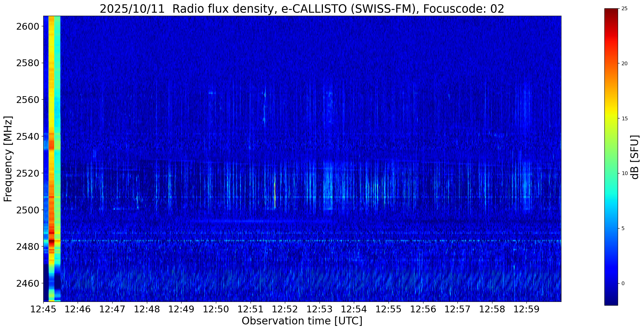The width and height of the screenshot is (644, 330).
Task: Click the bright yellow burst near 12:51:40
Action: [275, 192]
